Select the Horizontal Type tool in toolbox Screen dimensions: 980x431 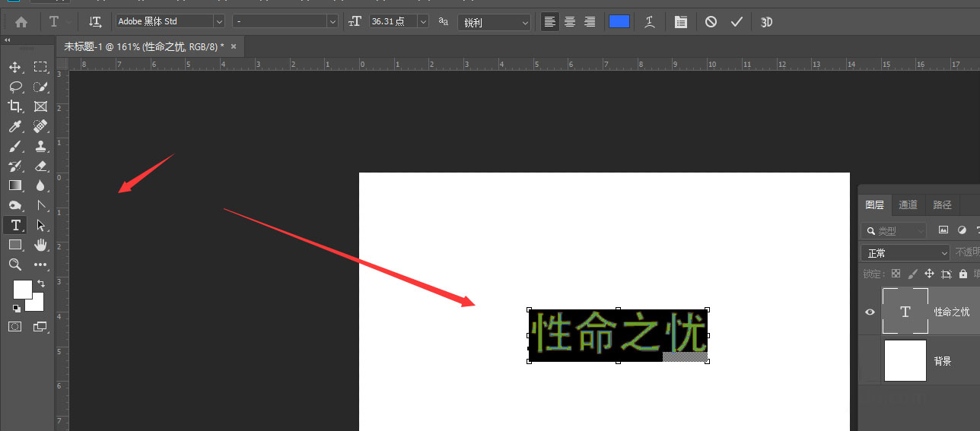pyautogui.click(x=15, y=225)
